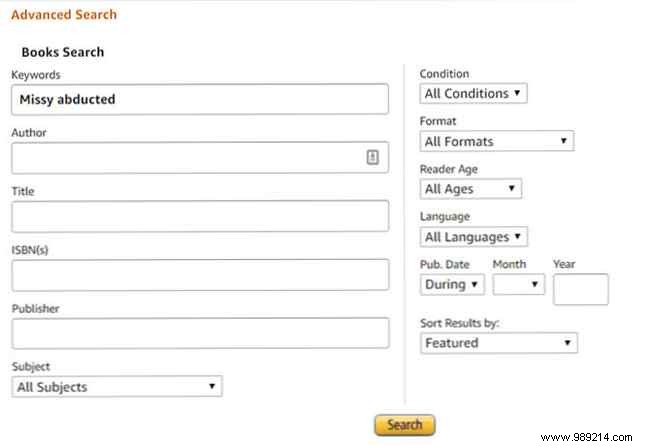Screen dimensions: 647x446
Task: Select the Title input box
Action: point(200,216)
